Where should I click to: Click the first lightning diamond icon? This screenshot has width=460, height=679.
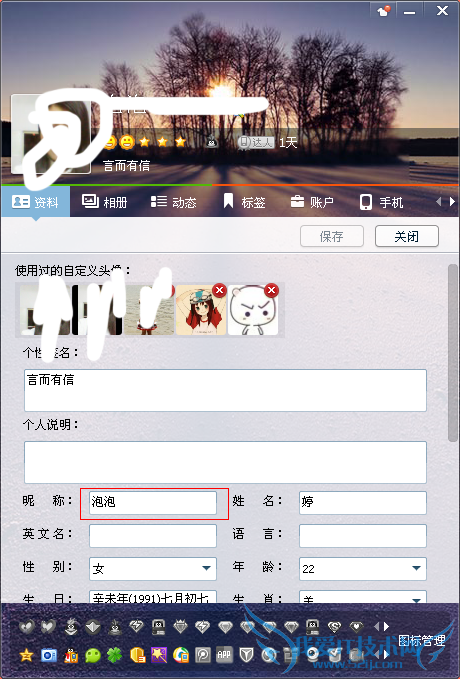click(x=136, y=626)
